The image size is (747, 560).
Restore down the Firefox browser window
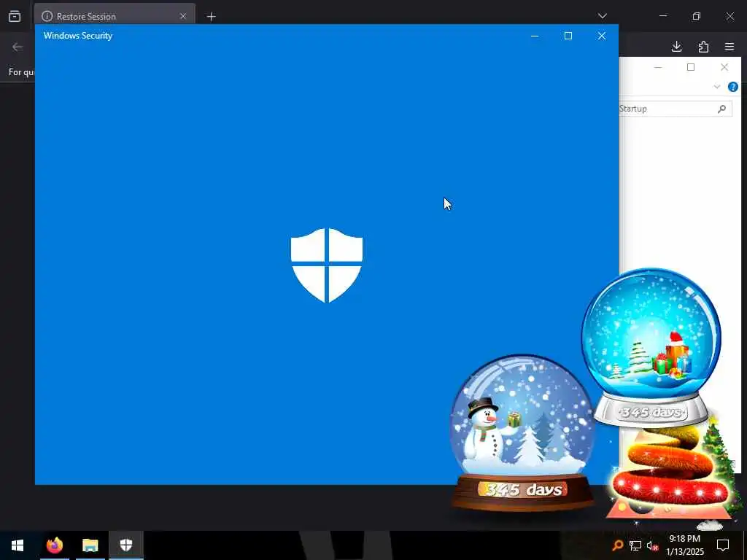(x=697, y=16)
